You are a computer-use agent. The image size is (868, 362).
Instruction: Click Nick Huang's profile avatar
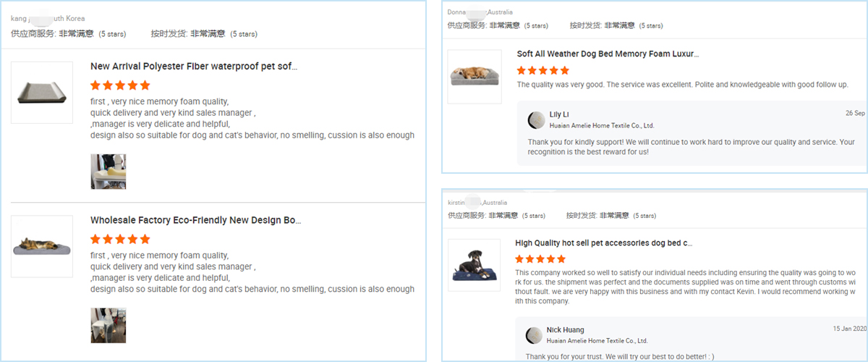click(534, 335)
